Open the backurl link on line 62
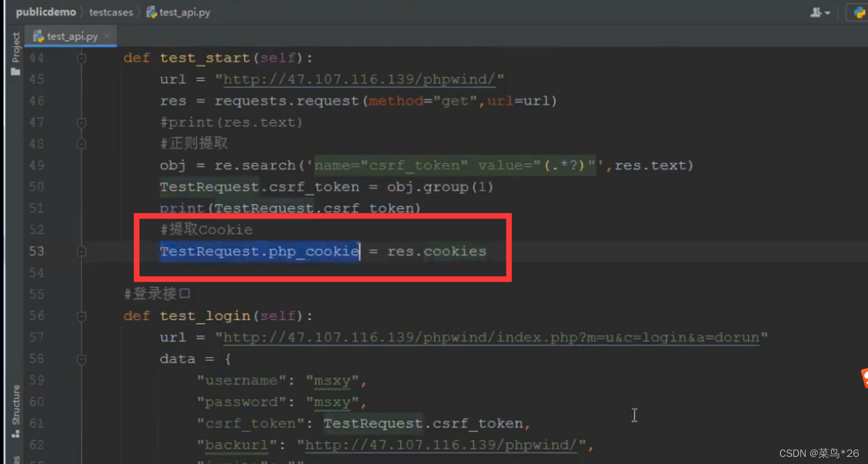 tap(441, 445)
